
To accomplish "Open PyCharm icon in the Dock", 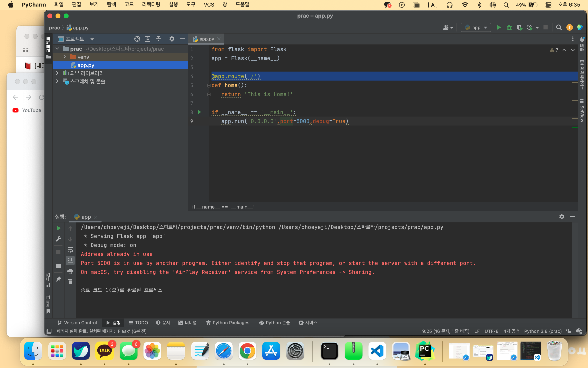I will point(425,351).
